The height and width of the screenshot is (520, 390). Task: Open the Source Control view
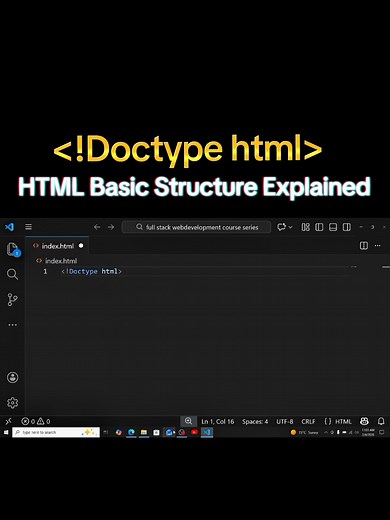(x=12, y=299)
